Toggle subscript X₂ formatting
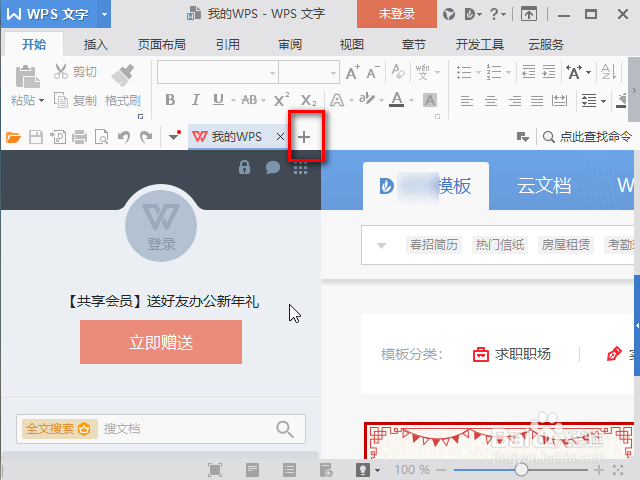 308,100
